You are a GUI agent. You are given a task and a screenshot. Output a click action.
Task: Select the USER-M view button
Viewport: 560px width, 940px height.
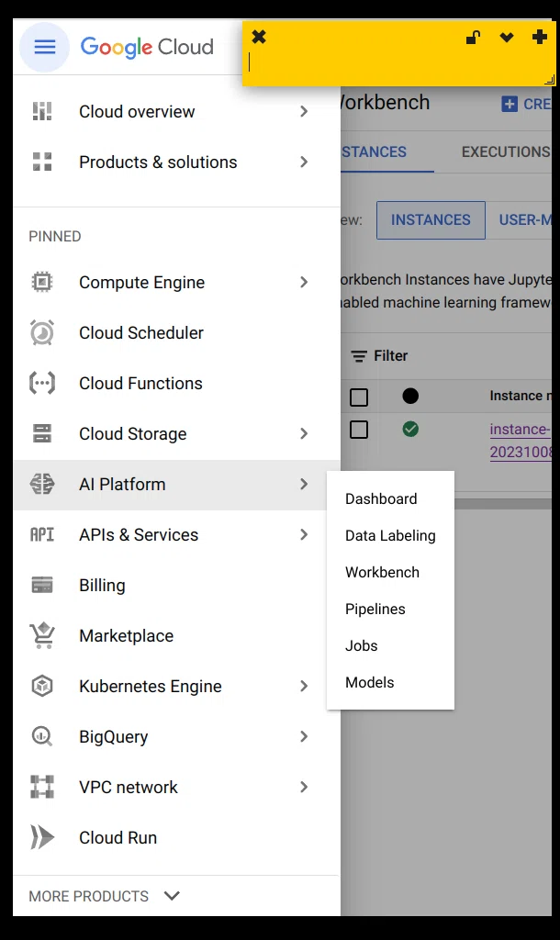pos(519,220)
